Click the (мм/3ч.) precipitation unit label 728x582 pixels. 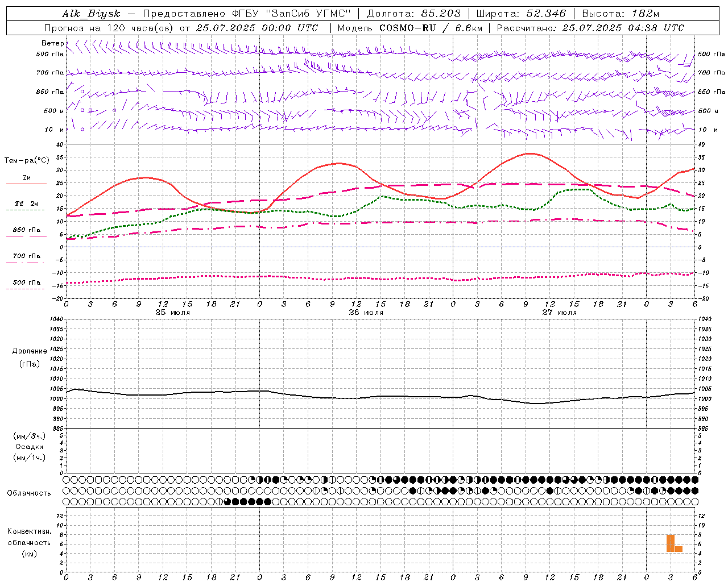click(x=29, y=436)
